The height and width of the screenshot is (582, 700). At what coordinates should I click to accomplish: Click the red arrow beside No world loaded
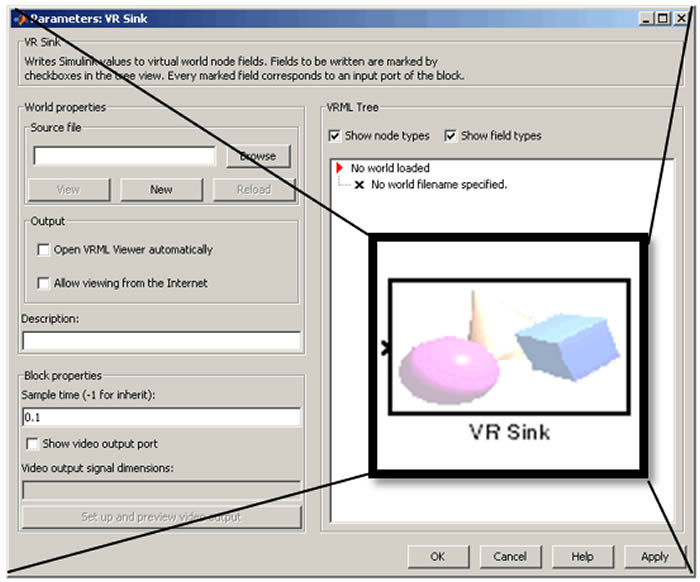point(340,169)
